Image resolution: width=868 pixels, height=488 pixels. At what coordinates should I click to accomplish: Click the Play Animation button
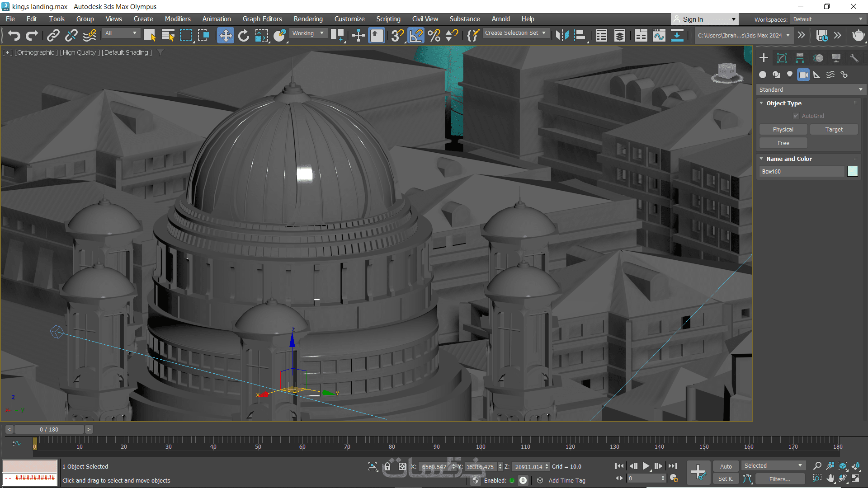tap(646, 466)
